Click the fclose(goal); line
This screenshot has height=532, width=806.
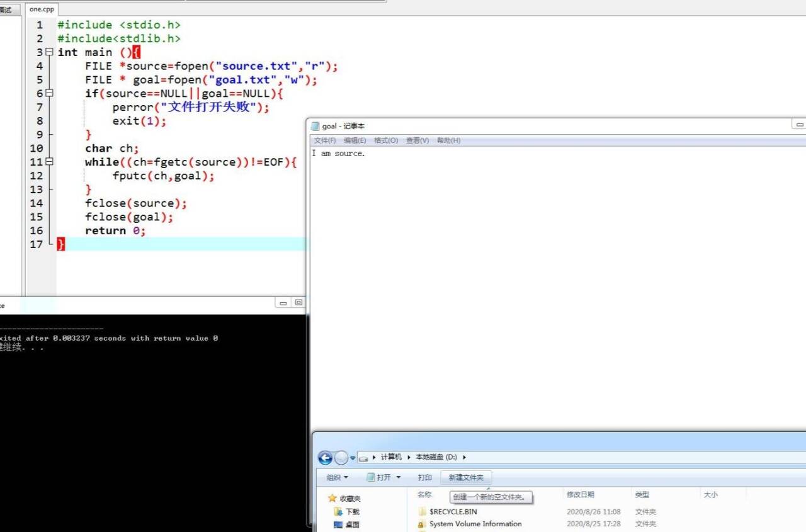(x=129, y=217)
